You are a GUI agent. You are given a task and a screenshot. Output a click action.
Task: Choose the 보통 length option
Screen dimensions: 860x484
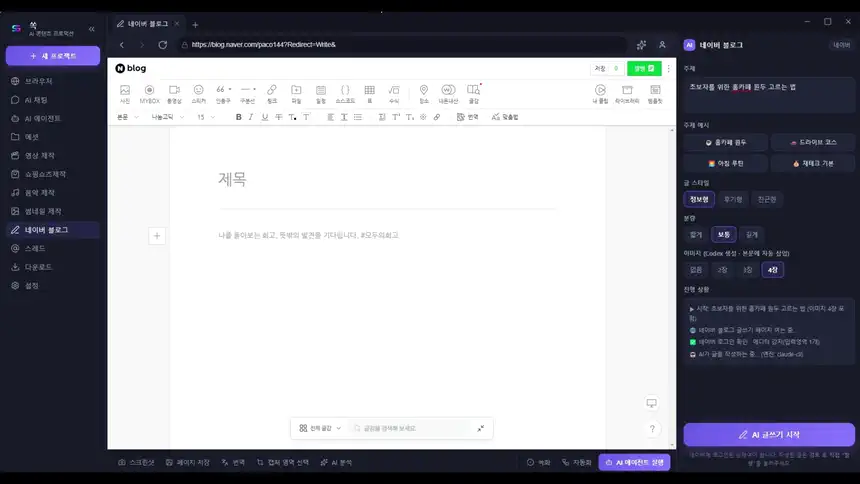click(x=724, y=234)
